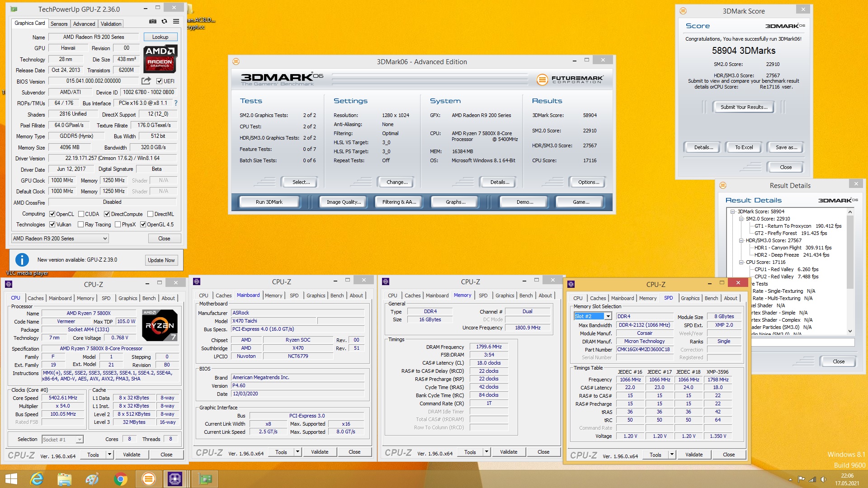Toggle the Vulkan checkbox
The image size is (868, 488).
(52, 225)
